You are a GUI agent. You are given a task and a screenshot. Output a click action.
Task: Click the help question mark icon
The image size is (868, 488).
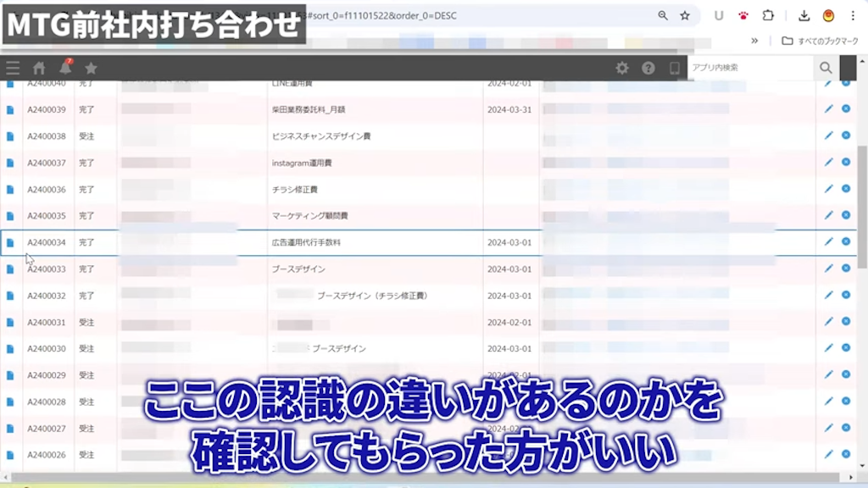point(648,68)
